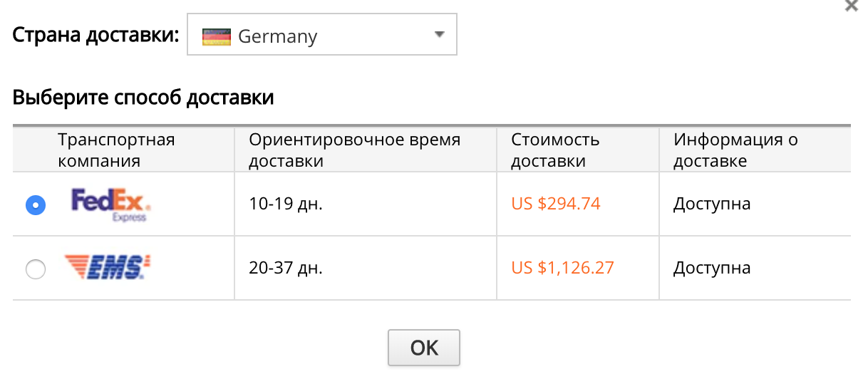The image size is (868, 379).
Task: Click the Germany country name text
Action: 277,36
